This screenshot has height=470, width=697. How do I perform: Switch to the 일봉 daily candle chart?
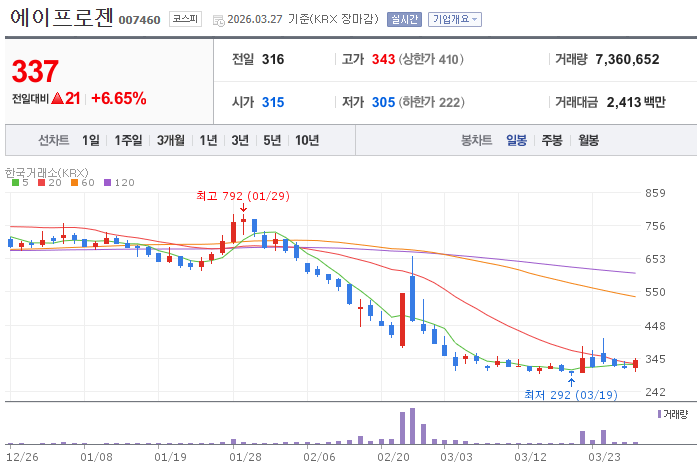click(517, 141)
